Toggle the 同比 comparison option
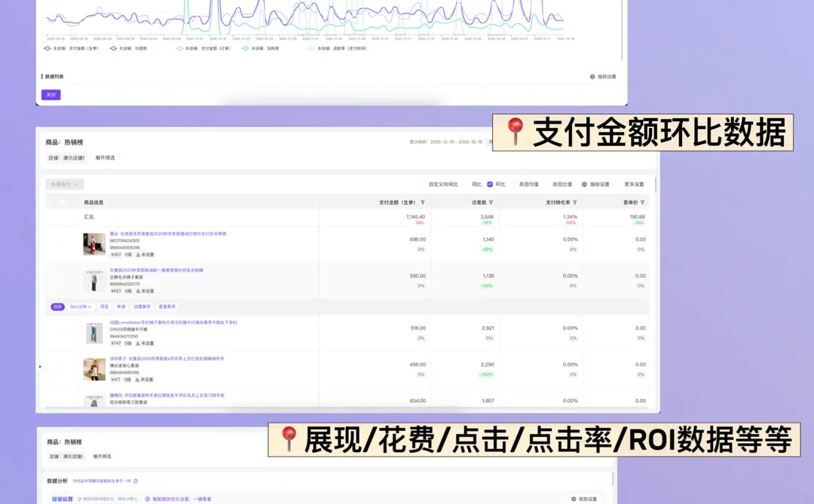The width and height of the screenshot is (814, 504). pos(477,184)
